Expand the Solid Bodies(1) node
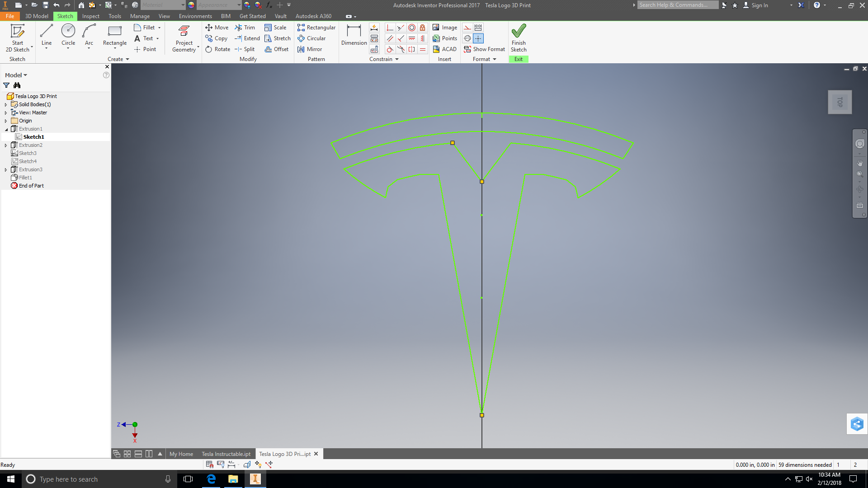868x488 pixels. coord(6,104)
